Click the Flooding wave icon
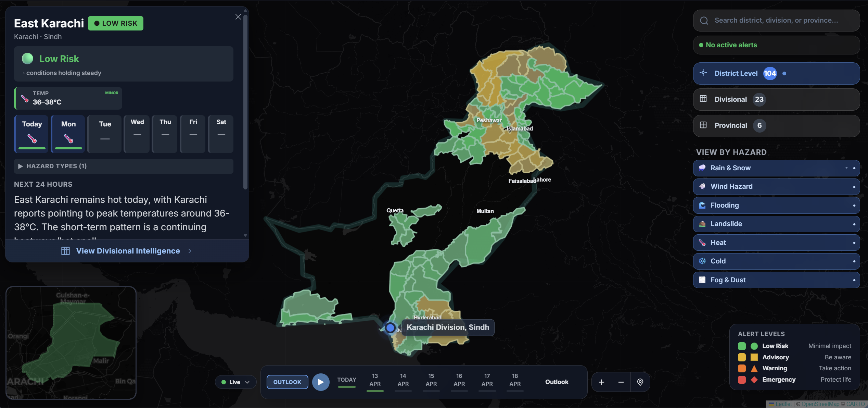The width and height of the screenshot is (868, 408). coord(703,205)
